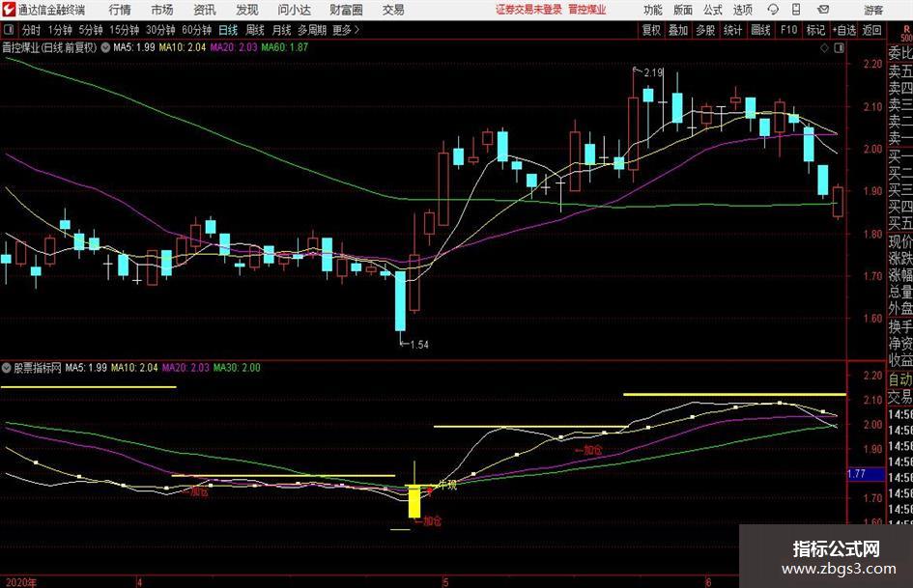Click the 2020年 date axis label
This screenshot has width=913, height=588.
[19, 582]
